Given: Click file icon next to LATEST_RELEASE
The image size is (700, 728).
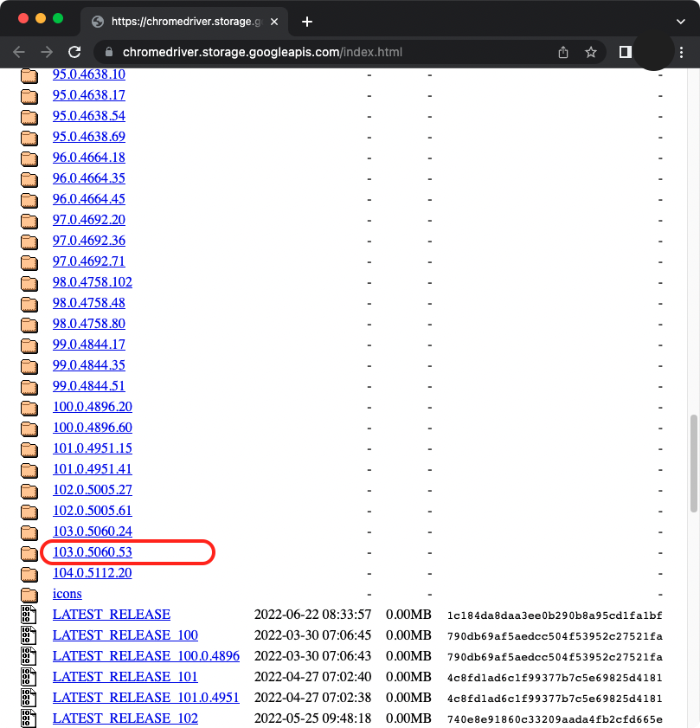Looking at the screenshot, I should (29, 615).
